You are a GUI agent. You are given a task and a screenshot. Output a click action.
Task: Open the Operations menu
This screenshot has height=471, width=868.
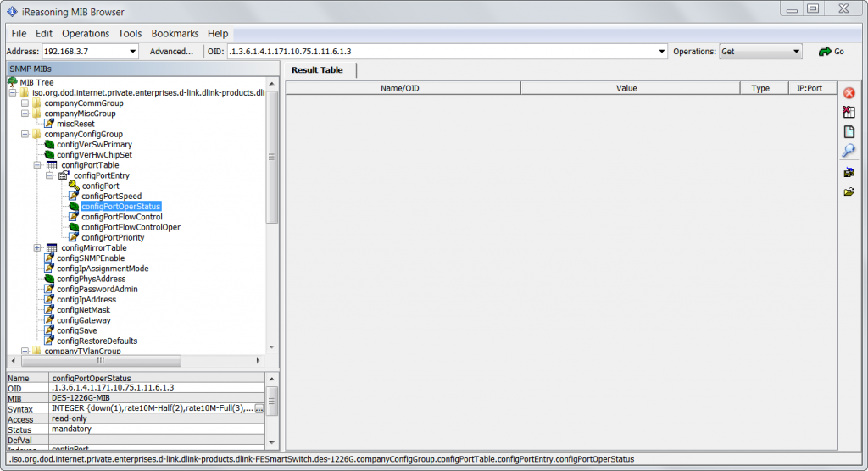point(86,34)
